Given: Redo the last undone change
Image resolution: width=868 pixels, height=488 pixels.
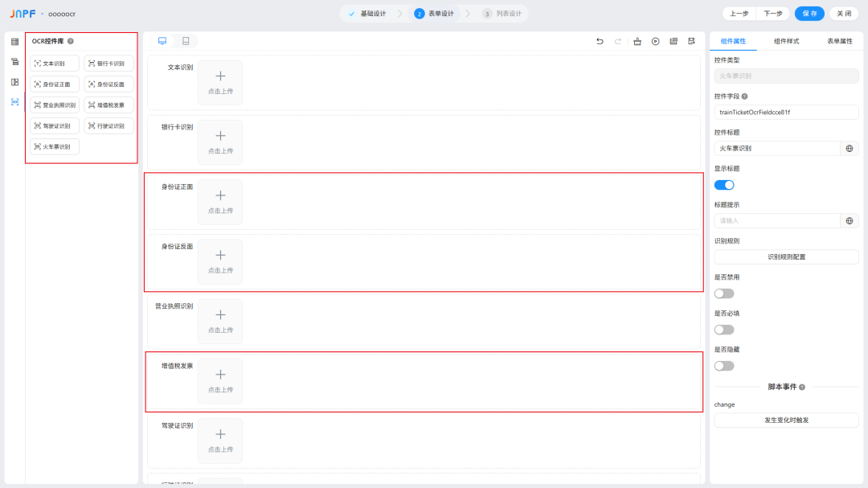Looking at the screenshot, I should [x=618, y=41].
